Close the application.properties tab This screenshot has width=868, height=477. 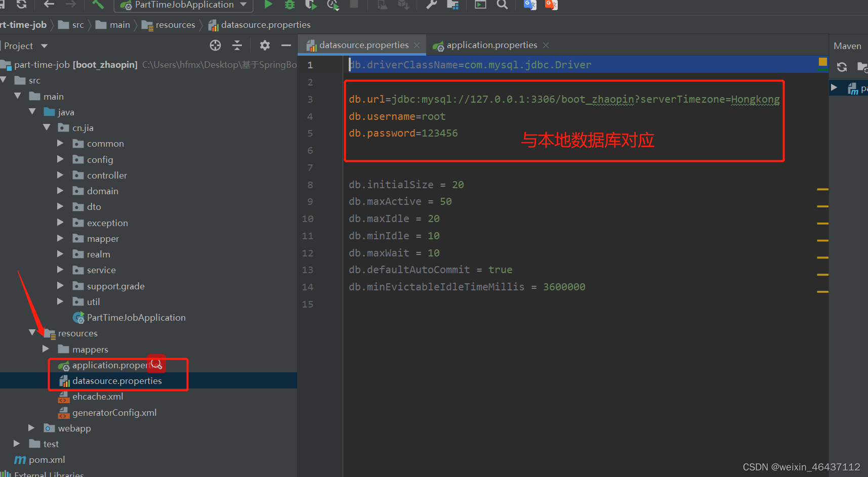pyautogui.click(x=546, y=45)
